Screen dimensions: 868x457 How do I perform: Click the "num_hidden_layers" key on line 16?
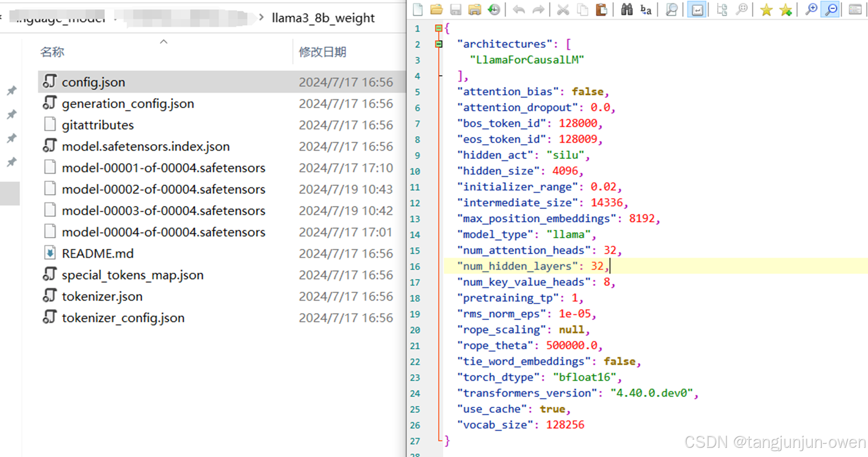click(518, 266)
